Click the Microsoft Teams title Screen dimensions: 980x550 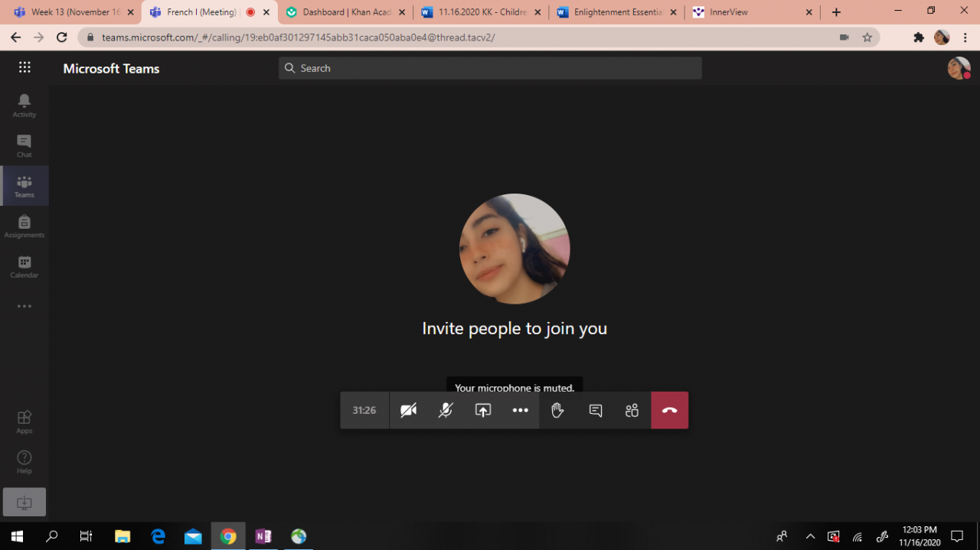pyautogui.click(x=112, y=68)
